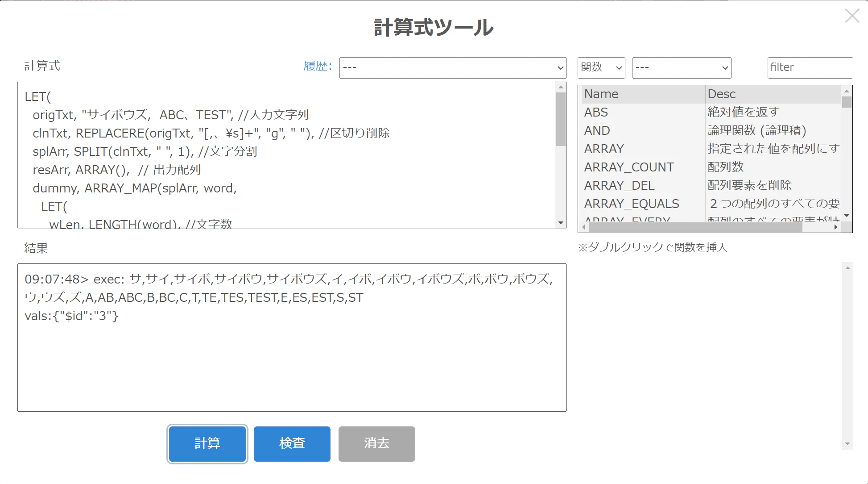Click the 履歴 link label
The image size is (868, 484).
(x=317, y=66)
